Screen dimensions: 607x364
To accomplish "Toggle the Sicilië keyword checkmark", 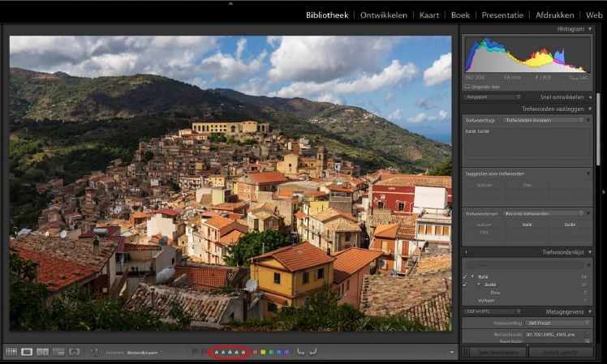I will pos(465,285).
